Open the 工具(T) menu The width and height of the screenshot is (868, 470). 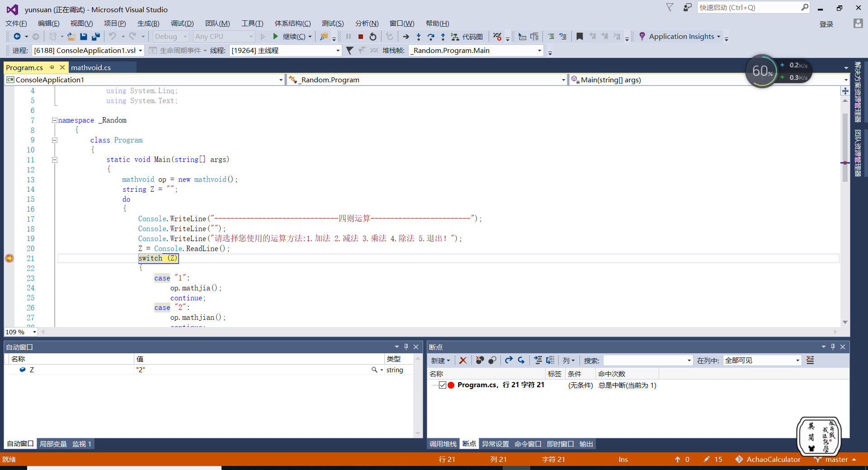252,24
